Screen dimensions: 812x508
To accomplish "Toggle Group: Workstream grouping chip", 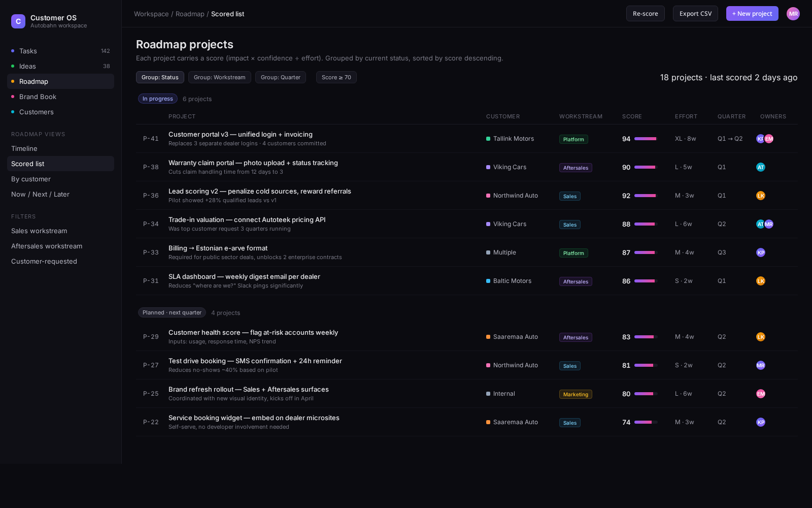I will pyautogui.click(x=219, y=77).
